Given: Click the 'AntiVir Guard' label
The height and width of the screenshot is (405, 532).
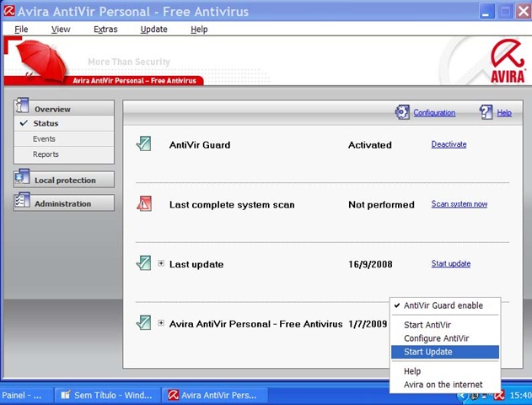Looking at the screenshot, I should [x=200, y=145].
